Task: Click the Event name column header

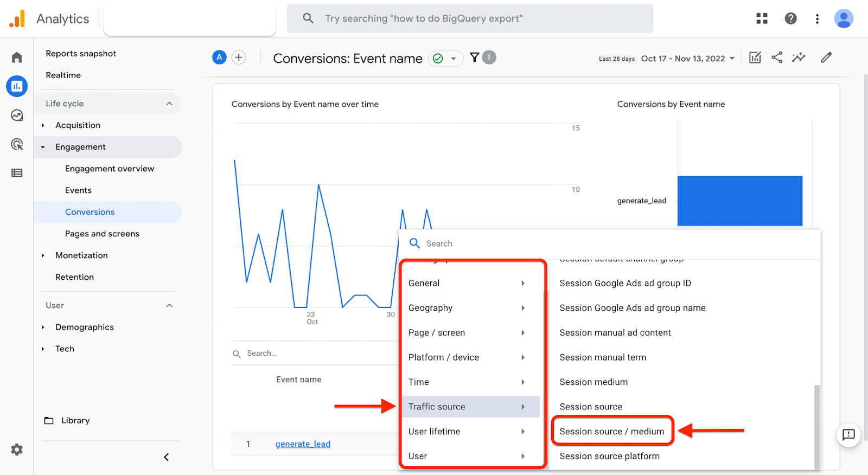Action: (x=298, y=380)
